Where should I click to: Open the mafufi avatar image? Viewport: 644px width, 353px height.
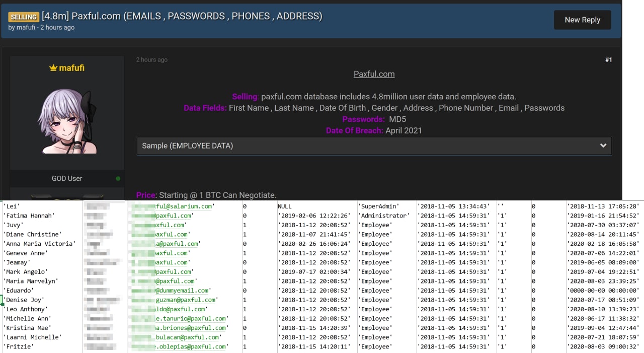click(67, 121)
